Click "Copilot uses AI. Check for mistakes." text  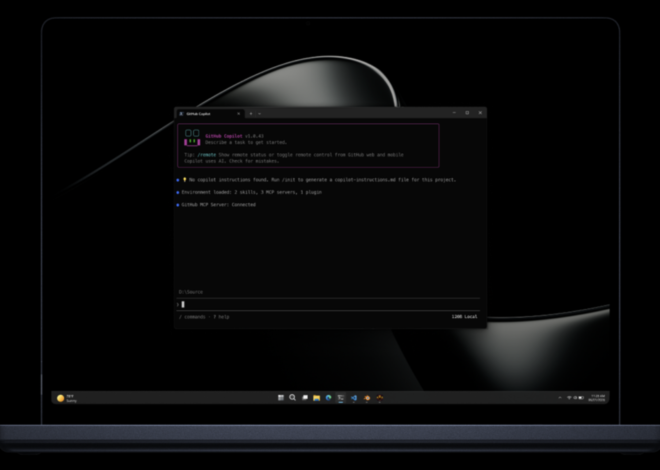pyautogui.click(x=232, y=161)
